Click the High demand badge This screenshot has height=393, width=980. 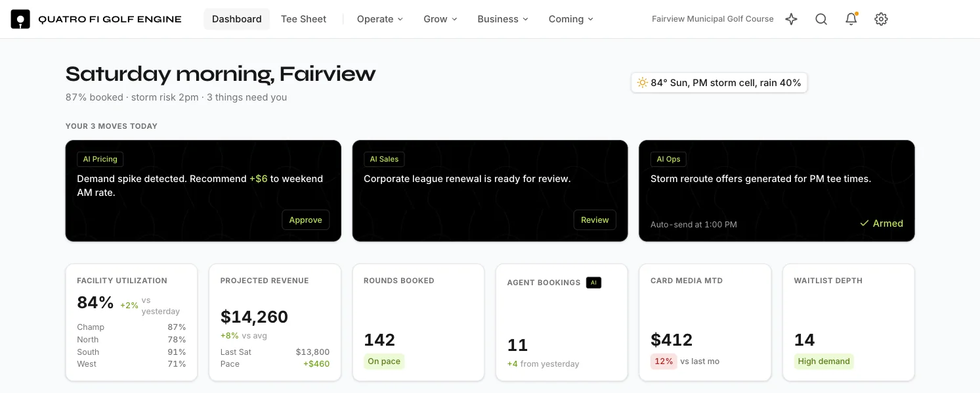[x=824, y=361]
